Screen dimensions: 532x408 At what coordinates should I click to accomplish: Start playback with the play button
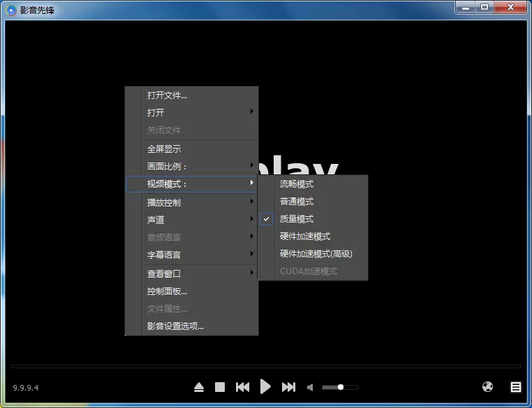(265, 386)
